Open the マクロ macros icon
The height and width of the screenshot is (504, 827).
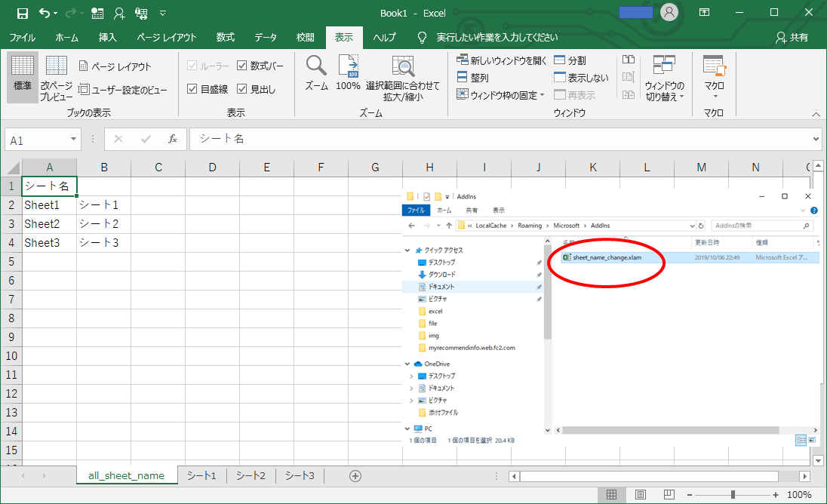(x=714, y=75)
